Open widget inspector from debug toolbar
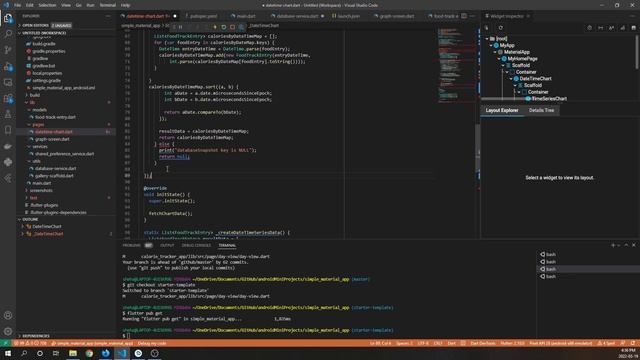The height and width of the screenshot is (360, 640). coord(241,27)
